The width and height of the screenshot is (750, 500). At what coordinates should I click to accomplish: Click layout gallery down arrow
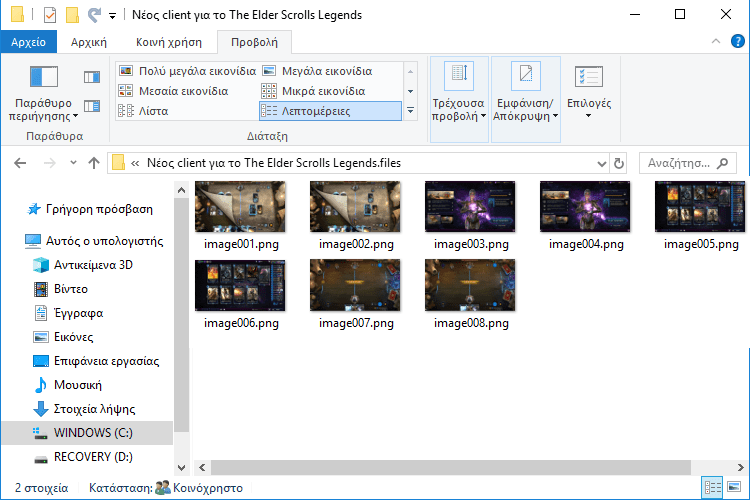(410, 91)
